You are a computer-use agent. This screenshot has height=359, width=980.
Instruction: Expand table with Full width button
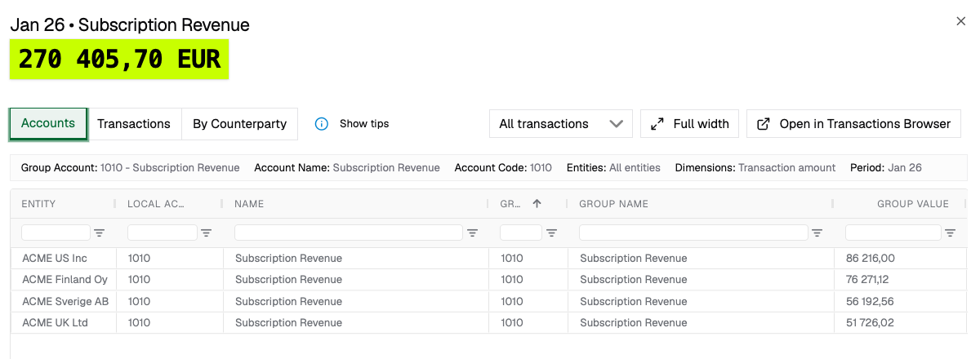pos(690,124)
